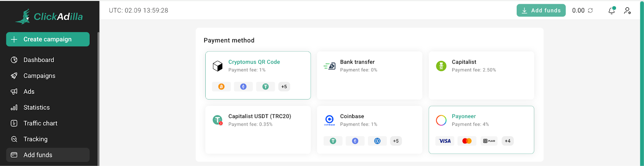
Task: Click the Visa icon under Payoneer
Action: 445,141
